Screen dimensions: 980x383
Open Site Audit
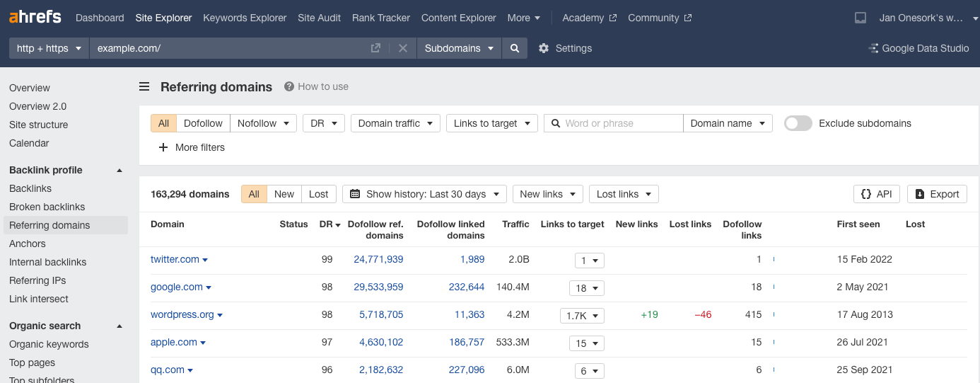319,18
